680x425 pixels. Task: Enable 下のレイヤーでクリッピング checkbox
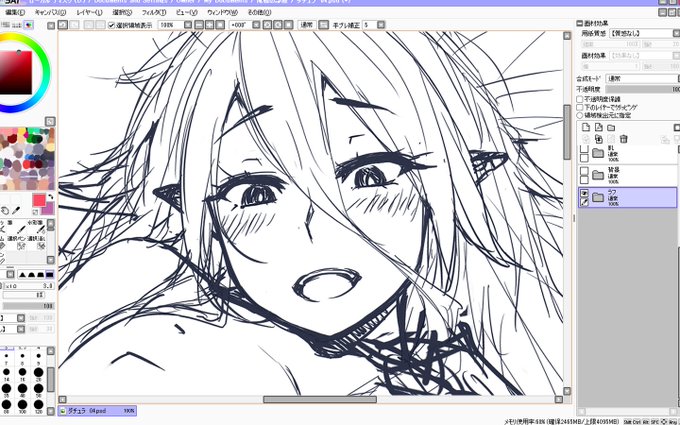[x=579, y=107]
